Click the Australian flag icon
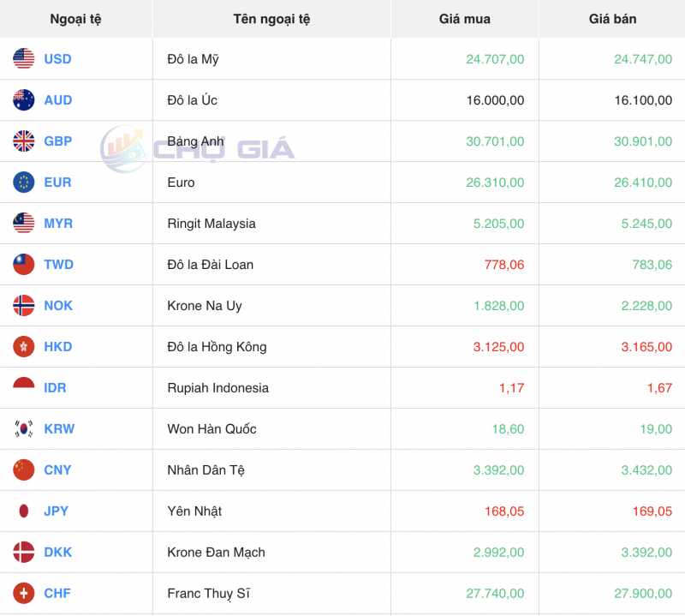Image resolution: width=685 pixels, height=616 pixels. (24, 100)
